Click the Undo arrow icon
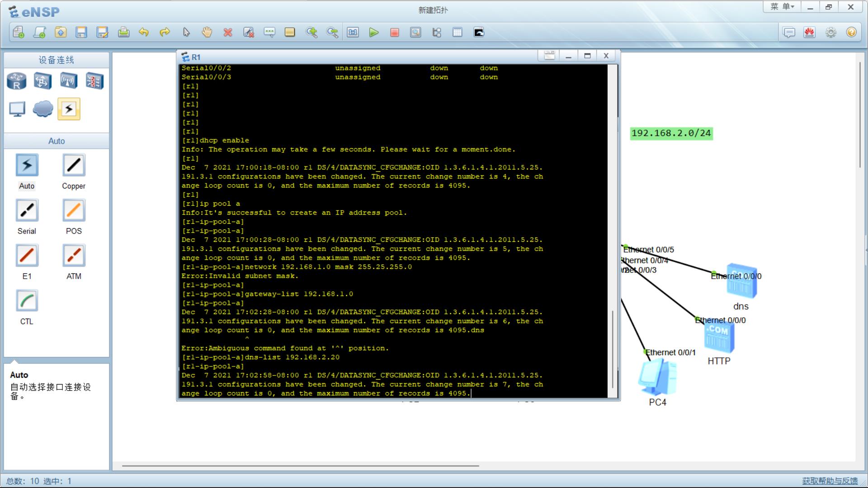This screenshot has height=488, width=868. point(144,32)
